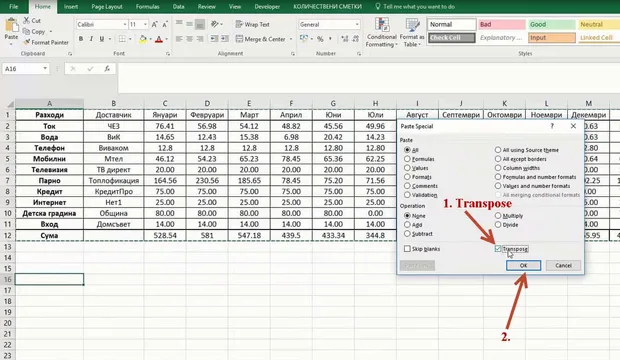620x360 pixels.
Task: Open Alignment dialog launcher
Action: click(x=293, y=53)
